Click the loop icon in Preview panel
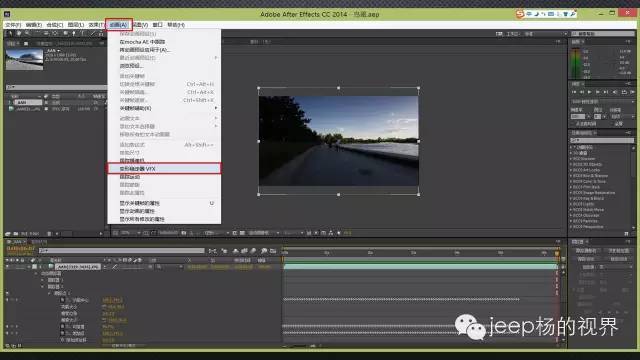640x360 pixels. 624,92
